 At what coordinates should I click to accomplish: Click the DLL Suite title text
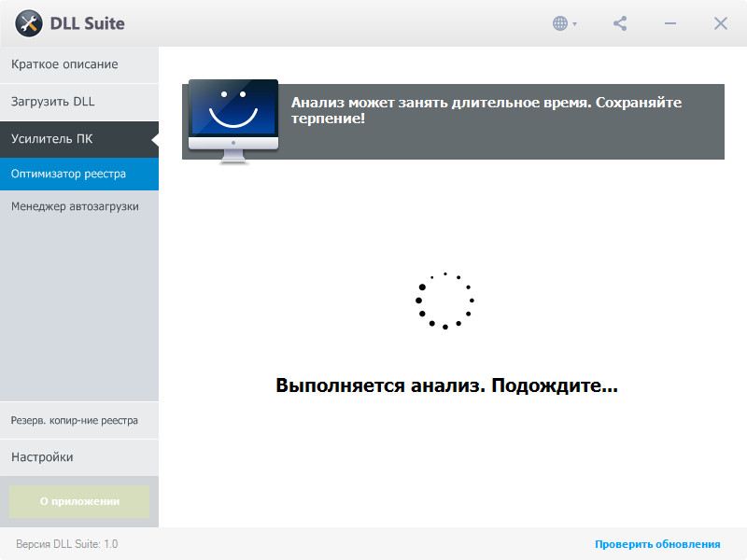click(x=87, y=23)
